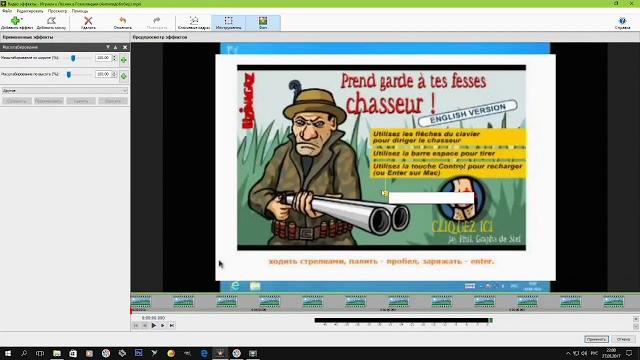Expand the presets dropdown below scale sliders
The image size is (640, 360).
tap(65, 91)
